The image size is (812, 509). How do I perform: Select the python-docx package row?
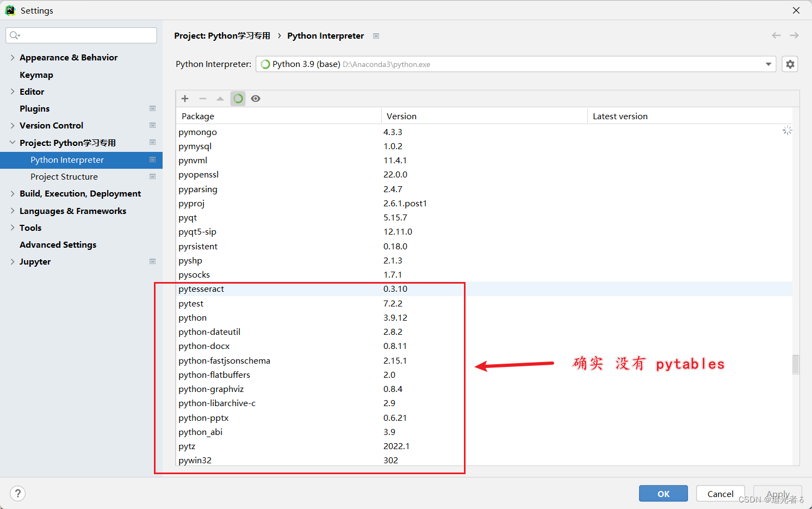[x=484, y=346]
